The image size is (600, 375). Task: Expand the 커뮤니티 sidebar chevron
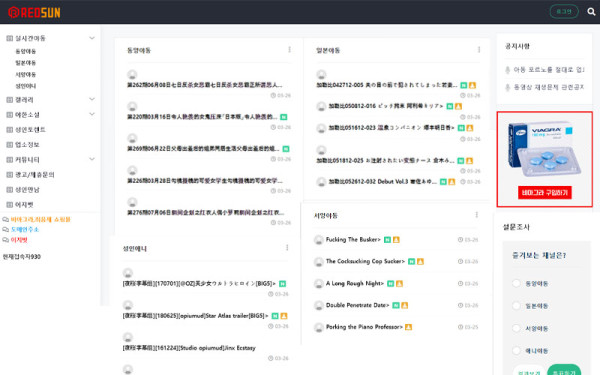point(92,159)
